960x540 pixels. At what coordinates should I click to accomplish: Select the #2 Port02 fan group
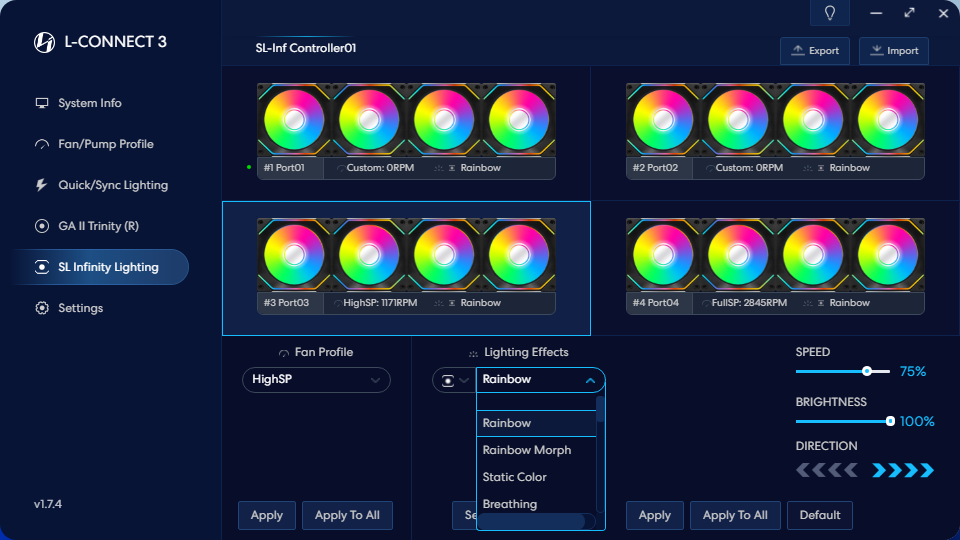[x=775, y=132]
